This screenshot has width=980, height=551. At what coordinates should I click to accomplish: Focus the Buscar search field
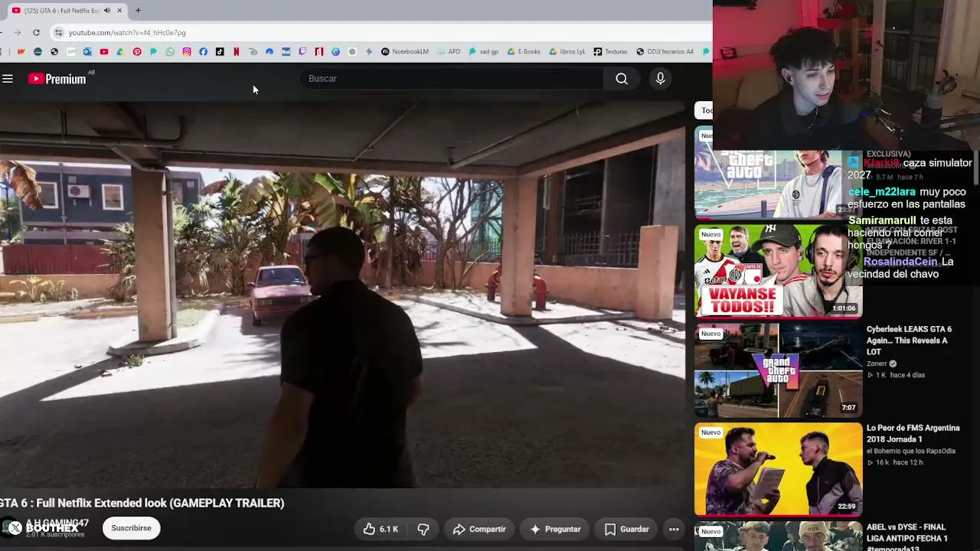(x=453, y=78)
